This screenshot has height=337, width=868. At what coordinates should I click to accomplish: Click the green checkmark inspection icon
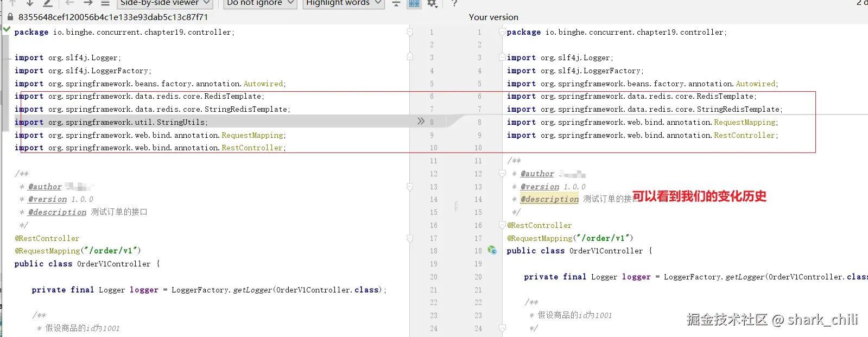pos(7,29)
